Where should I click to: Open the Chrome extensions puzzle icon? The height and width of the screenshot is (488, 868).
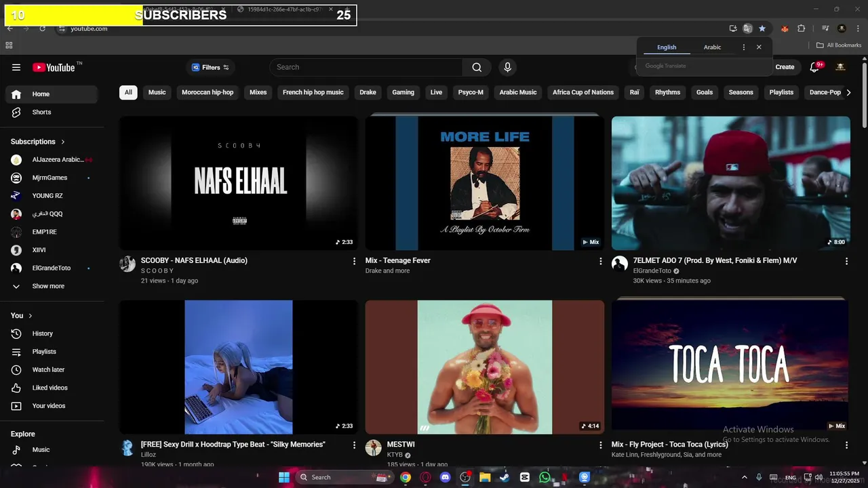802,28
